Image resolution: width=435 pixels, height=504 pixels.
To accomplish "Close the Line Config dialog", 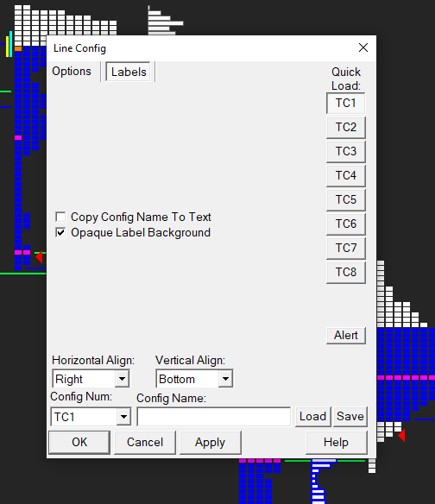I will 363,47.
